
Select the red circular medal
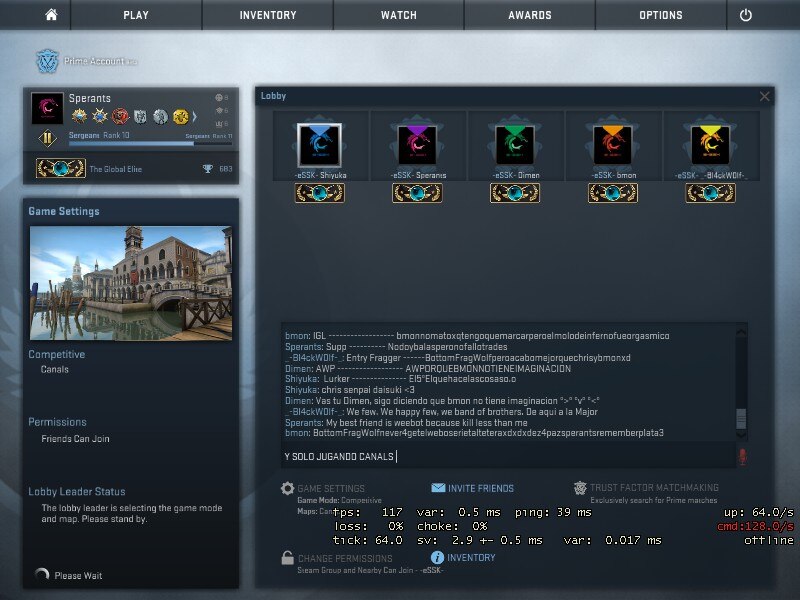pos(120,117)
